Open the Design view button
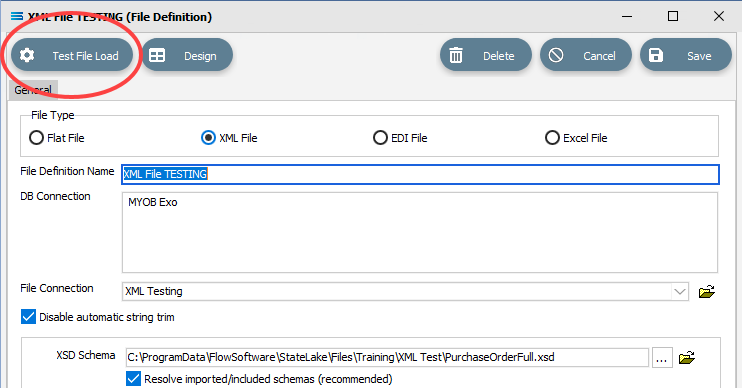Image resolution: width=742 pixels, height=388 pixels. coord(187,55)
